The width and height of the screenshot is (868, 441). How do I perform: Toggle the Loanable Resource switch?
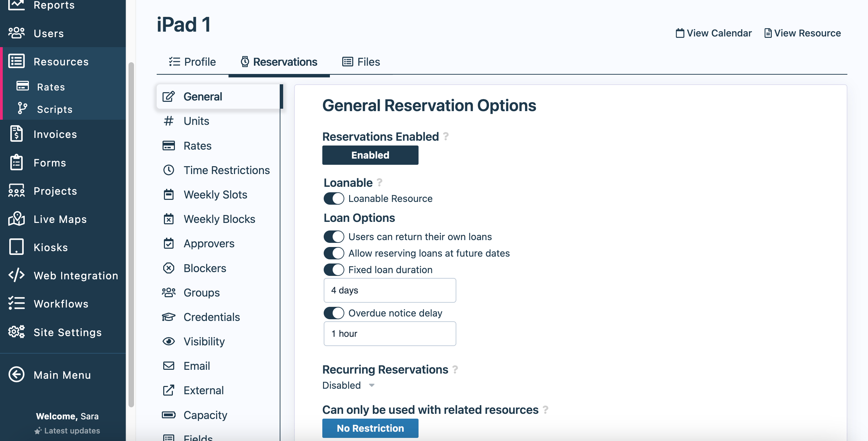334,198
